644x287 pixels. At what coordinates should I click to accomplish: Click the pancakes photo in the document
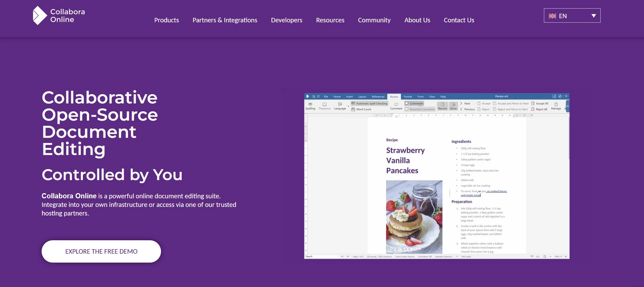(414, 217)
